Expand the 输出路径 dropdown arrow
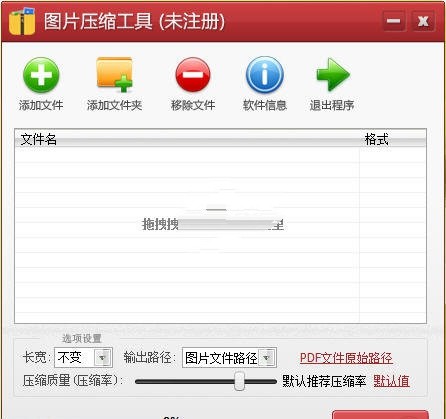446x419 pixels. coord(267,358)
